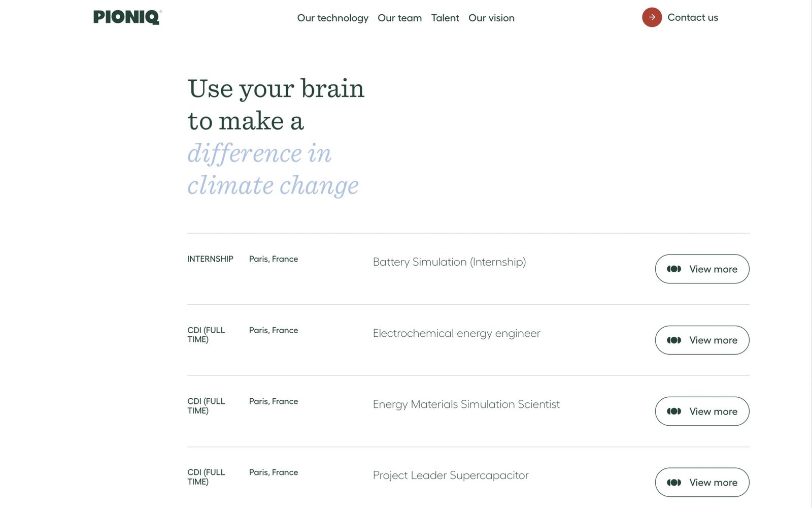View more about the Battery Simulation internship
Screen dimensions: 812x508
pos(713,269)
